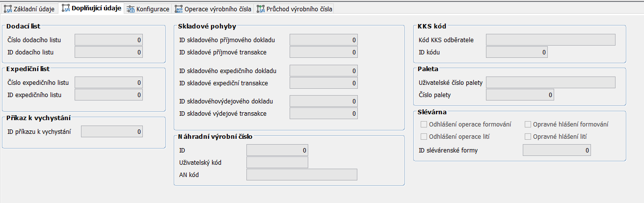Select the Průchod výrobního čísla tab

pyautogui.click(x=299, y=9)
